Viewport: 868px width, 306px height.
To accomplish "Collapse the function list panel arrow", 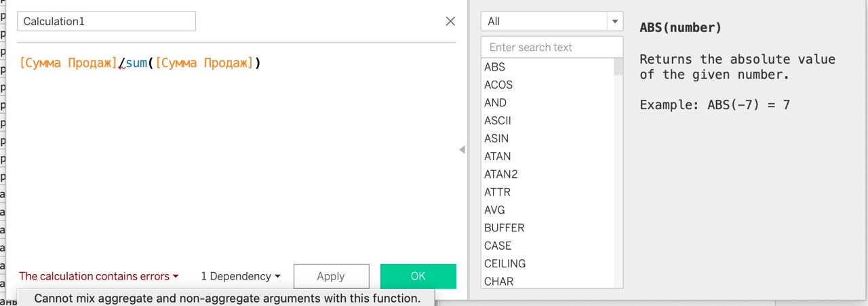I will click(462, 149).
